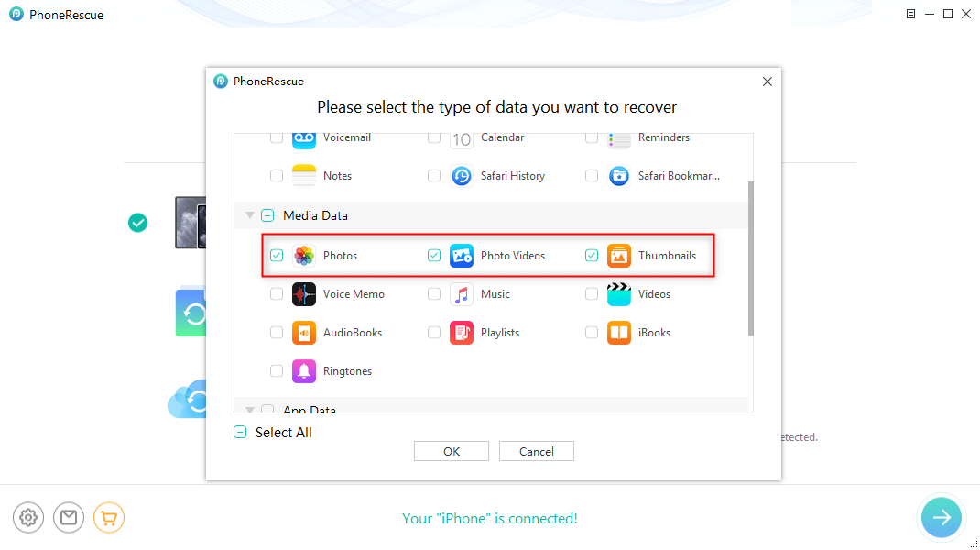980x550 pixels.
Task: Click the Safari Bookmarks icon
Action: click(x=619, y=176)
